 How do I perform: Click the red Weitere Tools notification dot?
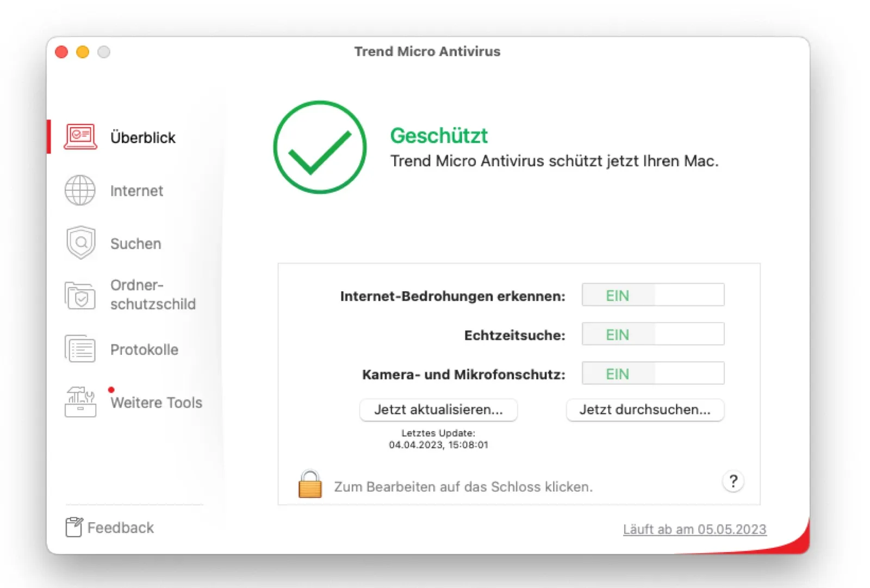pyautogui.click(x=111, y=389)
